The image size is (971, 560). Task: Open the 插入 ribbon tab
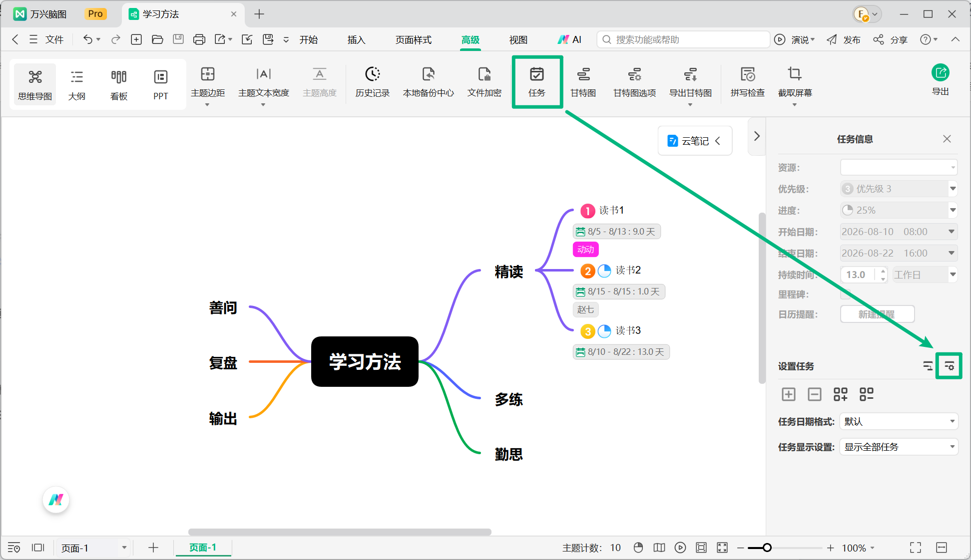tap(357, 40)
